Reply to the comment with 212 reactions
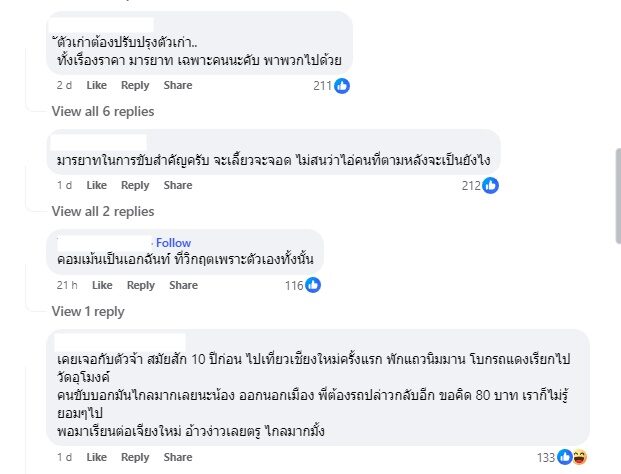 click(x=135, y=185)
